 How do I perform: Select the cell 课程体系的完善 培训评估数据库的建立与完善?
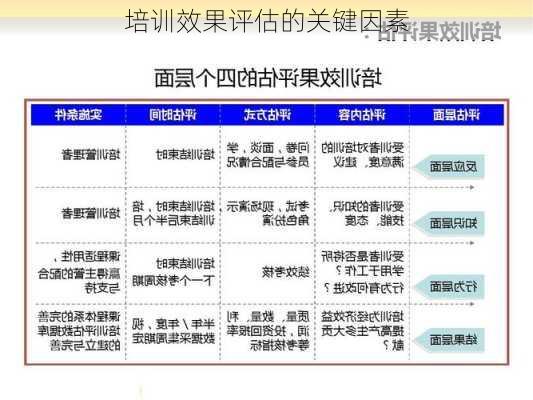pos(79,331)
